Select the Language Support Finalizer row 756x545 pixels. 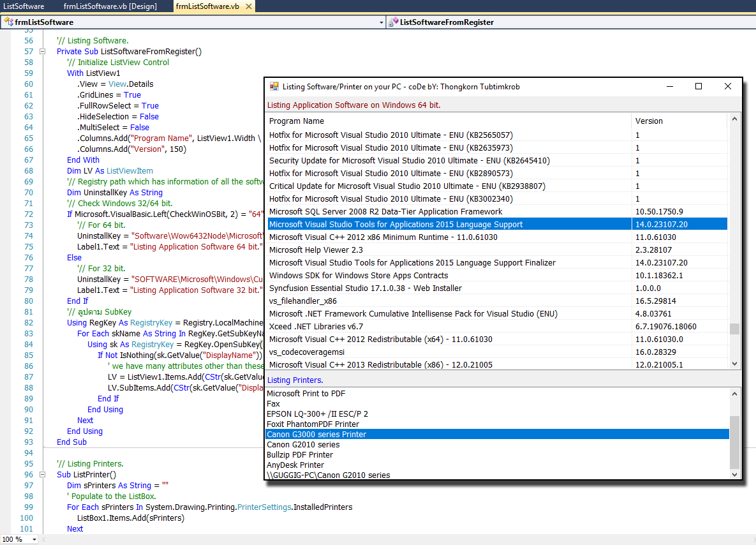point(497,263)
